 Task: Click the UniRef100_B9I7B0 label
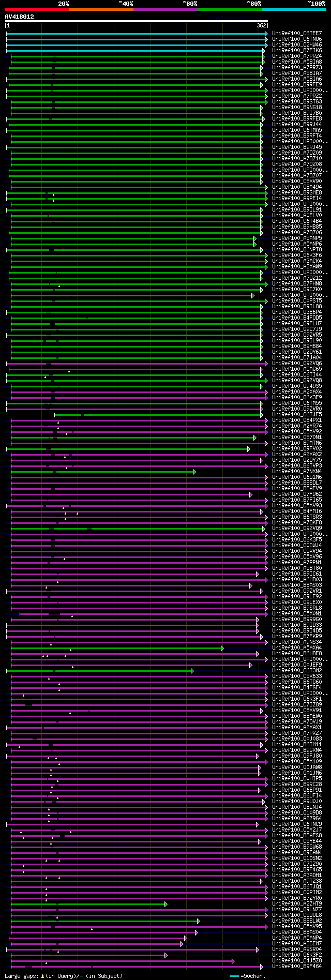point(297,113)
